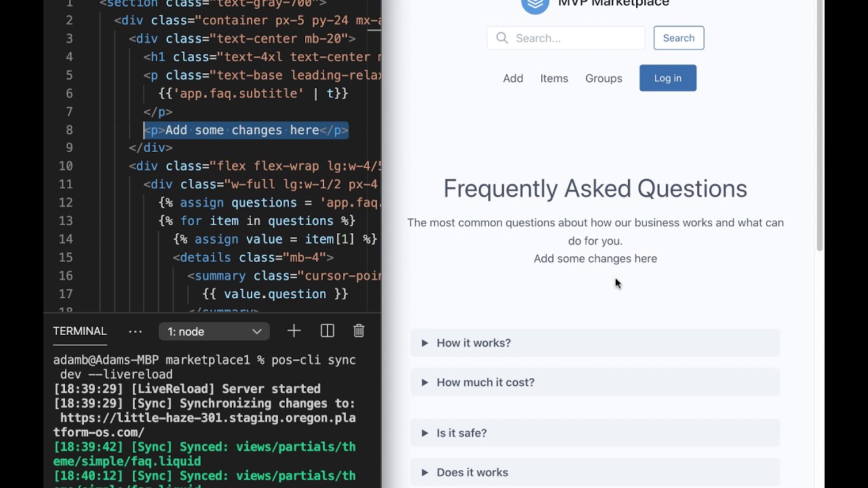Click the '{{'app.faq.subtitle' | t}}' code line
Screen dimensions: 868x488
click(253, 94)
